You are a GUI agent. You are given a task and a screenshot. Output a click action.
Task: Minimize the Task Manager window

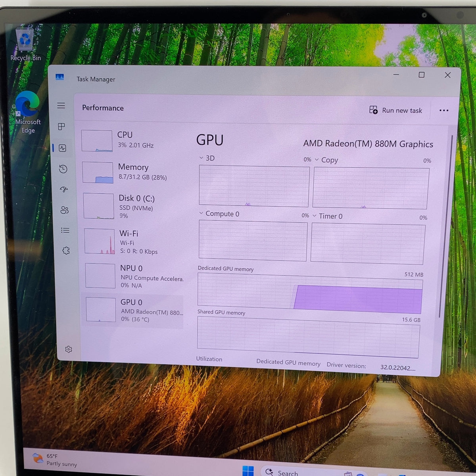click(x=396, y=74)
